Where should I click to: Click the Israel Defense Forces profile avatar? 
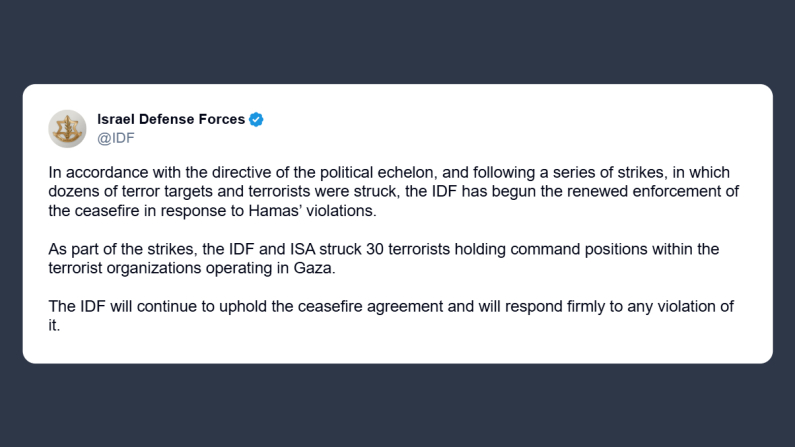[67, 128]
